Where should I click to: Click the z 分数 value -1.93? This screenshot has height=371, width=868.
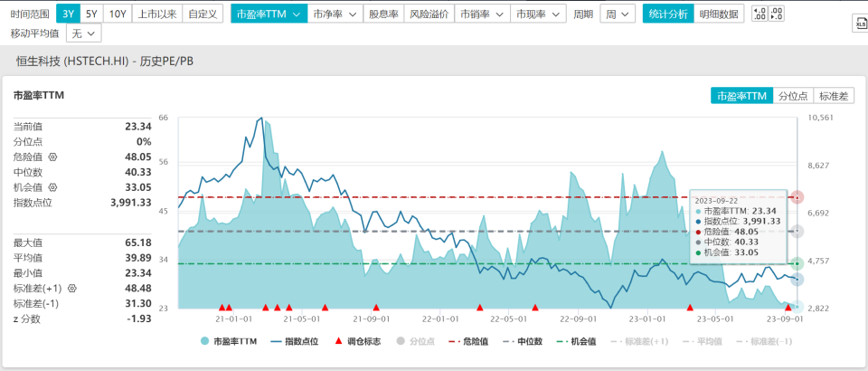139,319
